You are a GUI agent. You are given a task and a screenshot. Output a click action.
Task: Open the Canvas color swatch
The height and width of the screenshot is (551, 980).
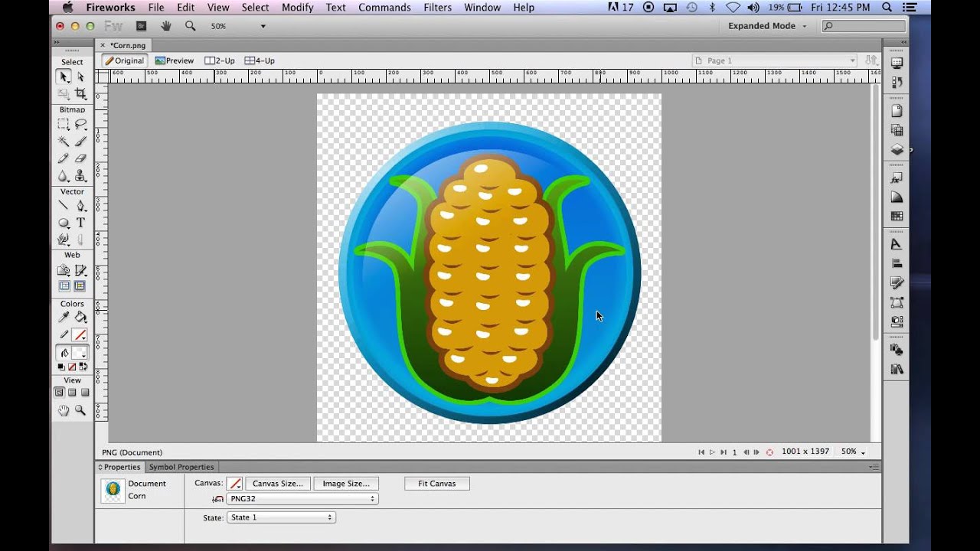(235, 484)
